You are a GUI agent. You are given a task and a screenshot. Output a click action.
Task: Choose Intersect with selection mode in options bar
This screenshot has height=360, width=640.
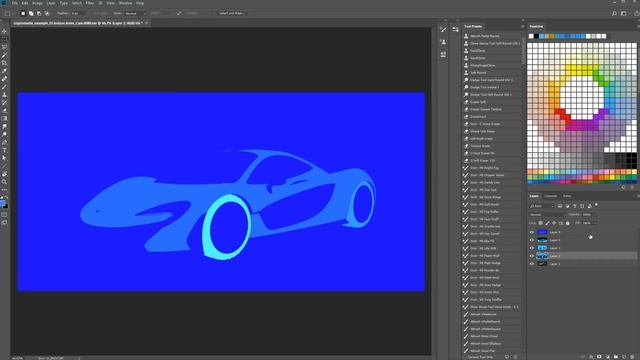coord(47,13)
